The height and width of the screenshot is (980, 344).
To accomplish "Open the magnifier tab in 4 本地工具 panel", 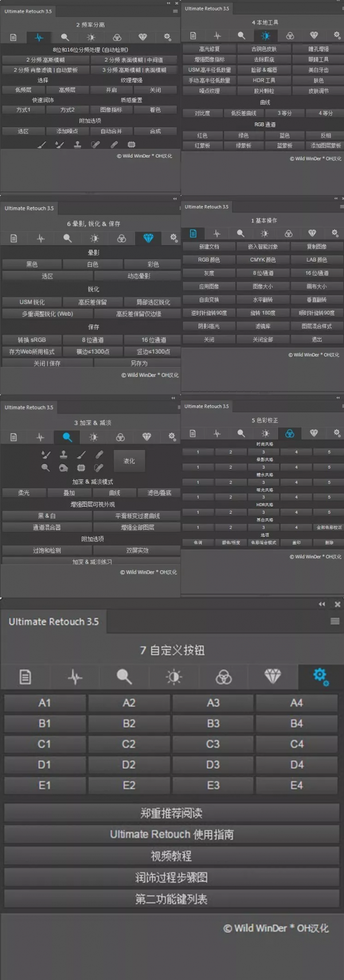I will 241,36.
